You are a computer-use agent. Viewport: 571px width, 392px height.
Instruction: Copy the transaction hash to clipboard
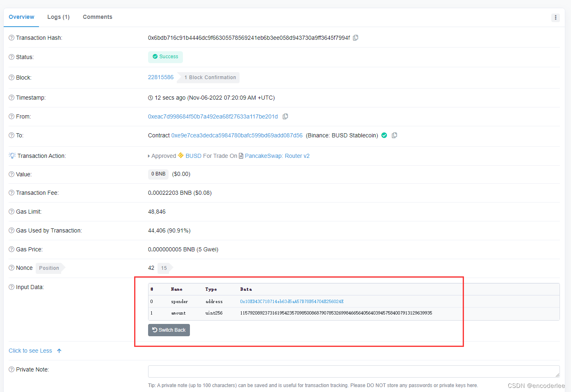coord(356,38)
